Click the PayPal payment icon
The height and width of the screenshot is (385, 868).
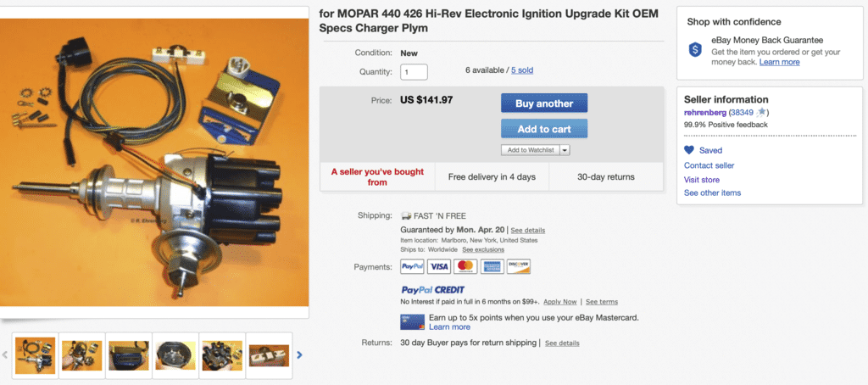[412, 267]
